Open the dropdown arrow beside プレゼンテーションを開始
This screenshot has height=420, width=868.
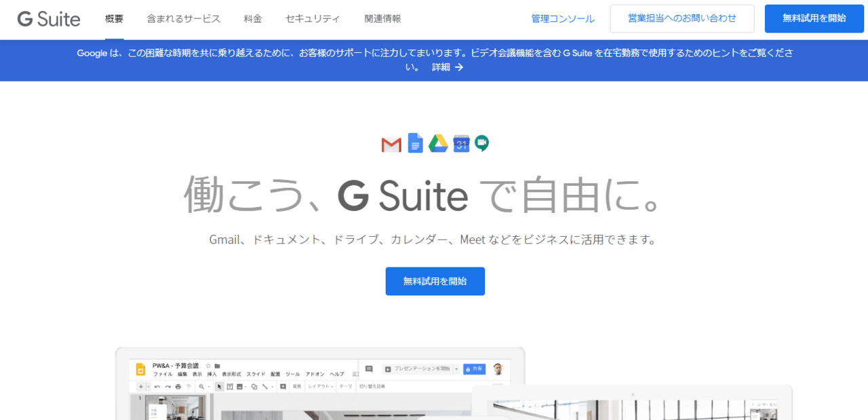456,369
